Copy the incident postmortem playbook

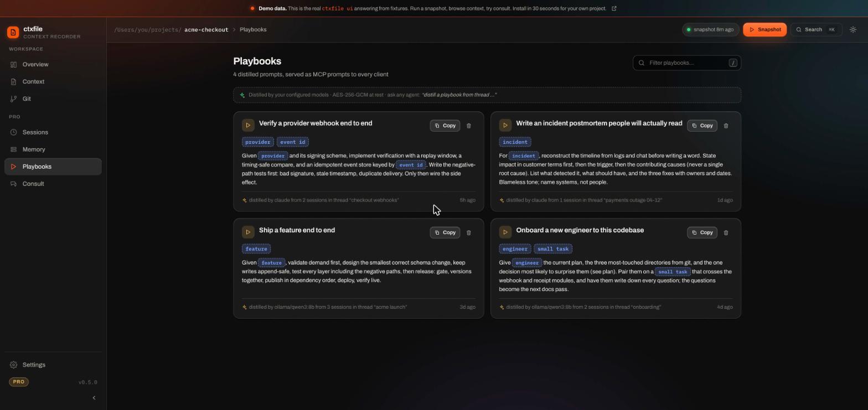tap(702, 126)
